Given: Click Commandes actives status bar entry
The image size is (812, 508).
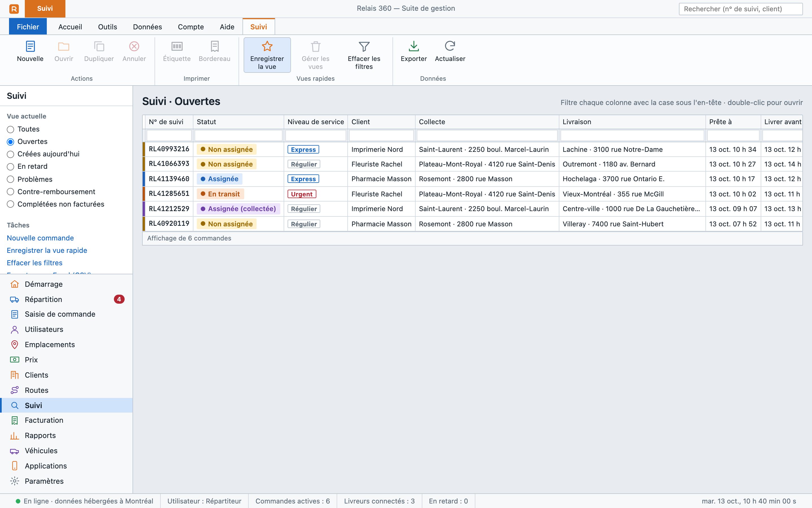Looking at the screenshot, I should click(293, 501).
